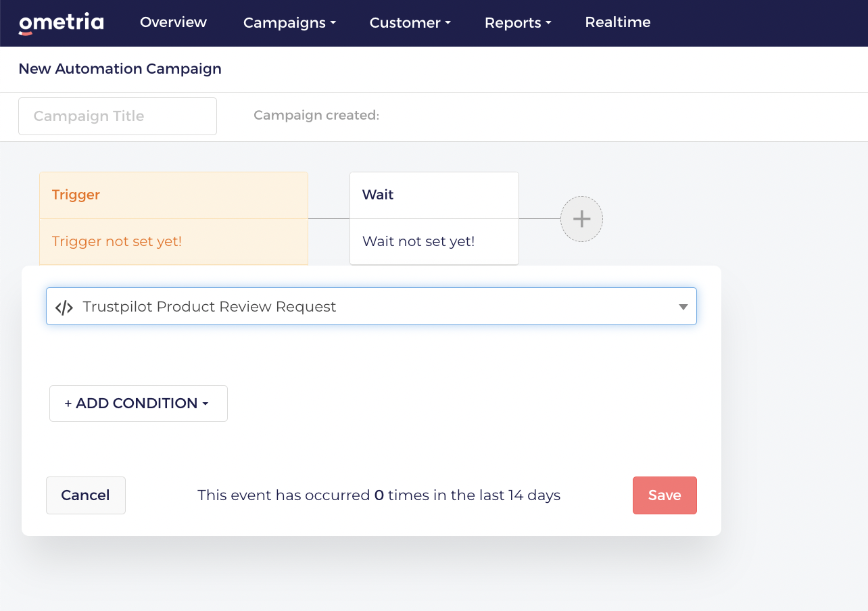Image resolution: width=868 pixels, height=611 pixels.
Task: Click the 'Trigger not set yet!' text
Action: 116,241
